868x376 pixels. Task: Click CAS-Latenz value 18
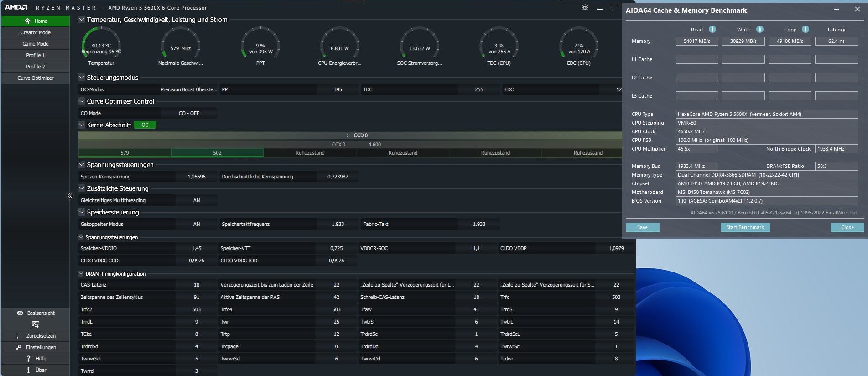(197, 285)
